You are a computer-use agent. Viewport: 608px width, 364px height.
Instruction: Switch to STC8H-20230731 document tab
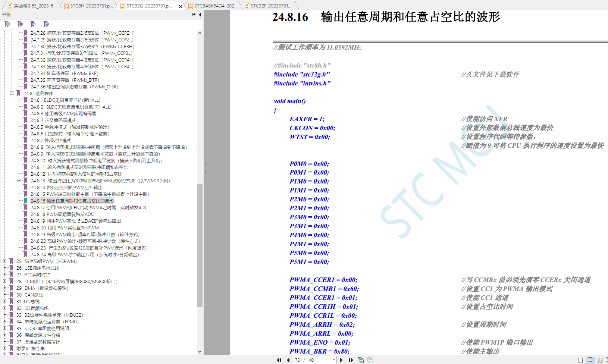click(x=88, y=6)
